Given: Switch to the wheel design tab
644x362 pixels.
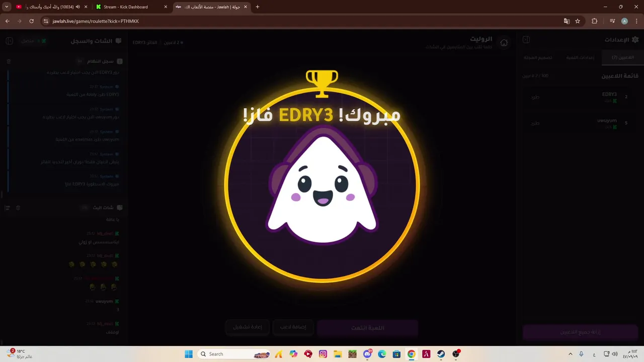Looking at the screenshot, I should 538,57.
